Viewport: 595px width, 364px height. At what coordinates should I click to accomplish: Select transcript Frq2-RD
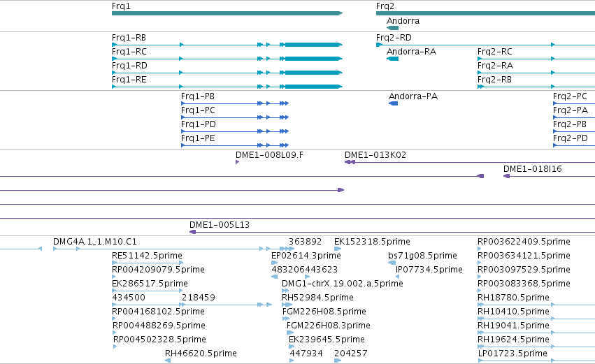[394, 38]
